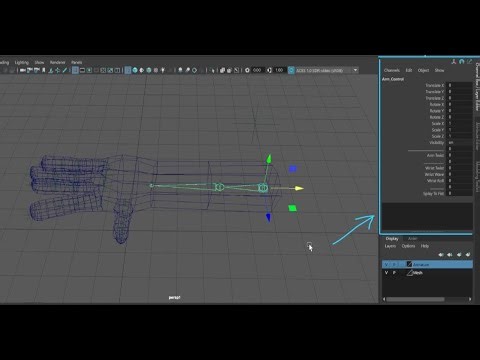Click the X-Ray Joints icon

pyautogui.click(x=237, y=70)
